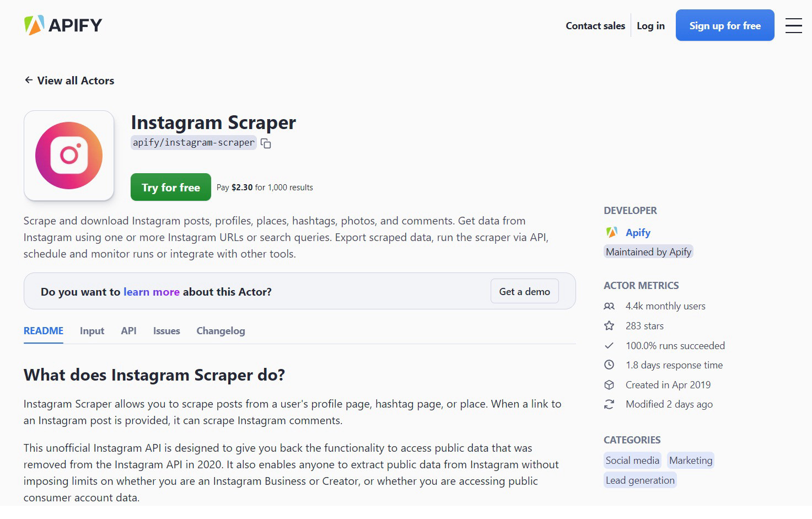Click the CATEGORIES section label
Image resolution: width=812 pixels, height=519 pixels.
pyautogui.click(x=632, y=440)
